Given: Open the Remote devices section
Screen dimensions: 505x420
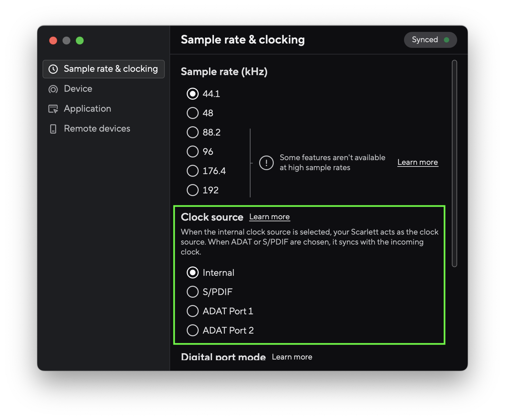Looking at the screenshot, I should [x=97, y=129].
